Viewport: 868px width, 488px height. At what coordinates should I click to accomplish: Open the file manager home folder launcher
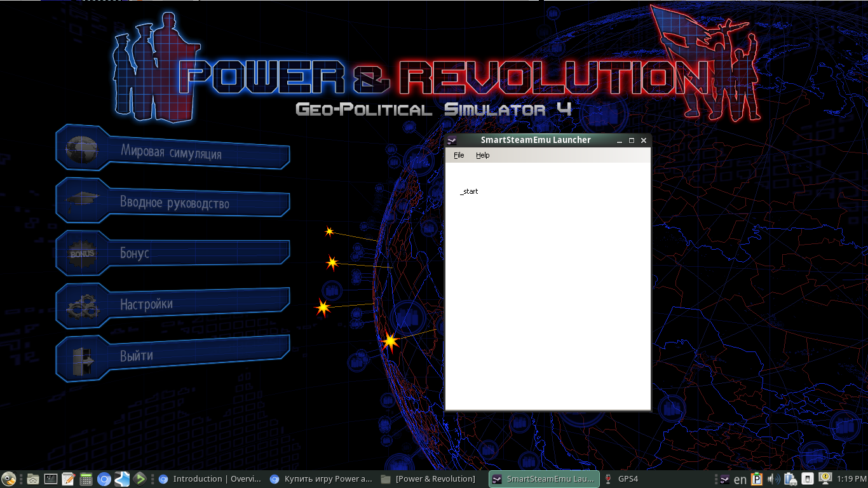click(x=33, y=479)
